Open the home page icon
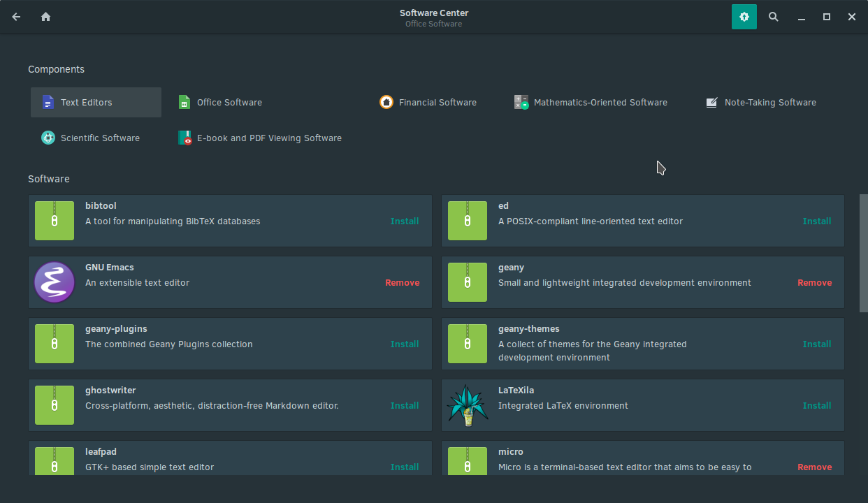The width and height of the screenshot is (868, 503). point(45,17)
